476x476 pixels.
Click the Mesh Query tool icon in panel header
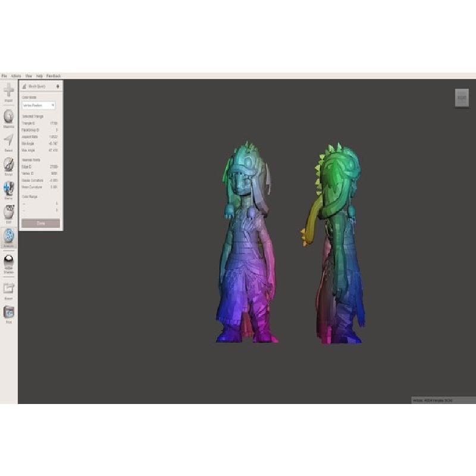(x=24, y=86)
